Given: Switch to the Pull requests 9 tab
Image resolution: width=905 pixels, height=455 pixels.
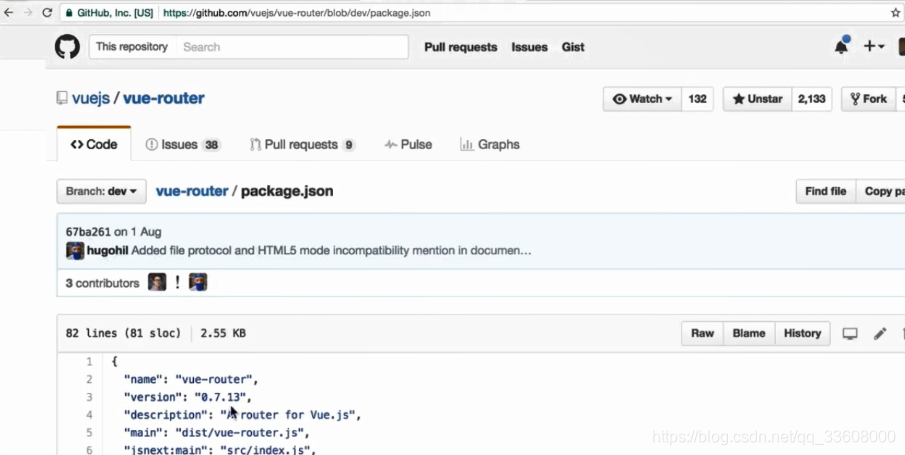Looking at the screenshot, I should (302, 144).
